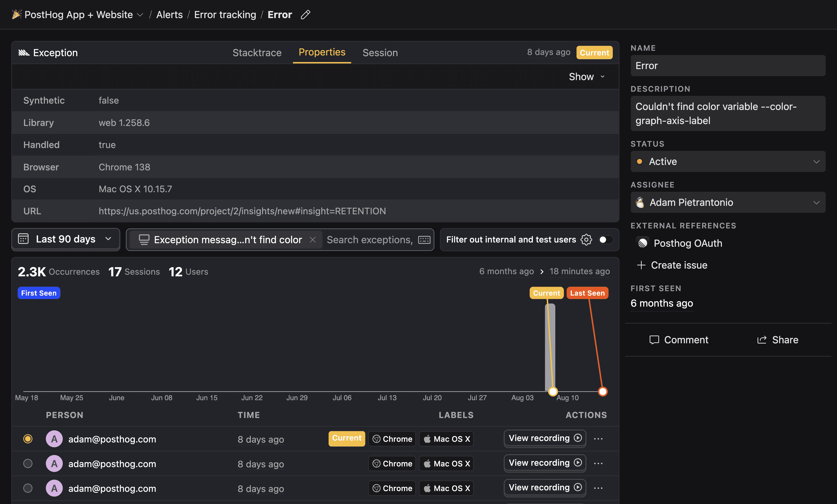Go to Alerts breadcrumb

click(169, 15)
